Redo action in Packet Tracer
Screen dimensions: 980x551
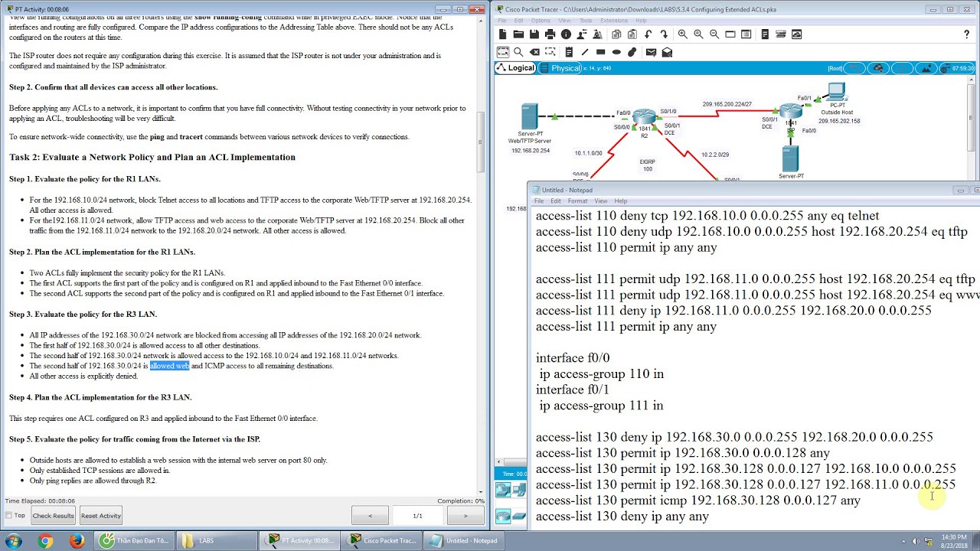coord(664,34)
